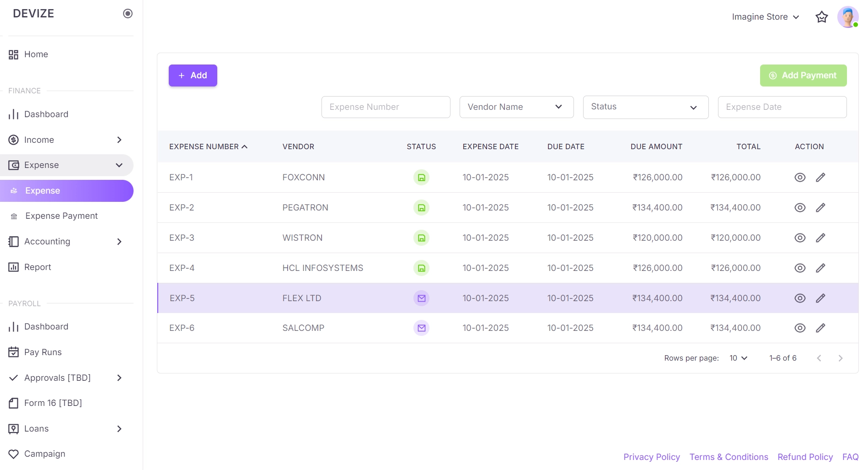Click the Expense wallet icon in sidebar
Viewport: 868px width, 470px height.
(x=14, y=165)
